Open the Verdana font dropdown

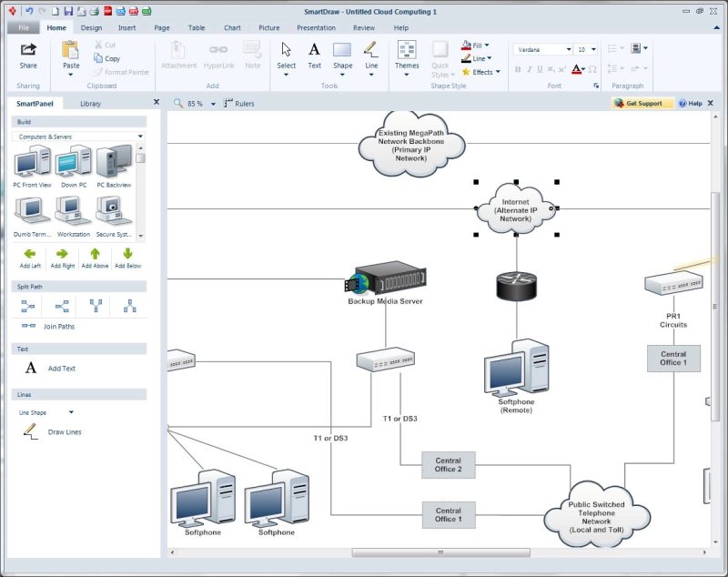568,49
